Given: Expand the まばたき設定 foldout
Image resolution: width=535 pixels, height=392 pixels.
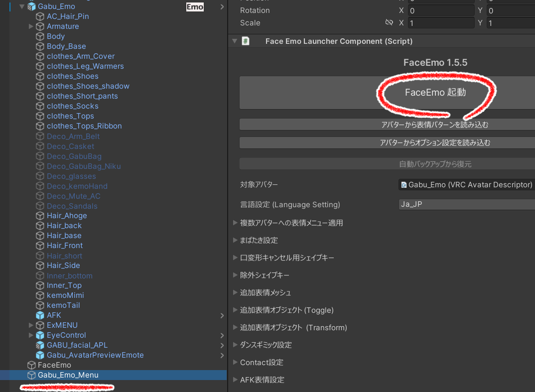Looking at the screenshot, I should click(x=235, y=240).
